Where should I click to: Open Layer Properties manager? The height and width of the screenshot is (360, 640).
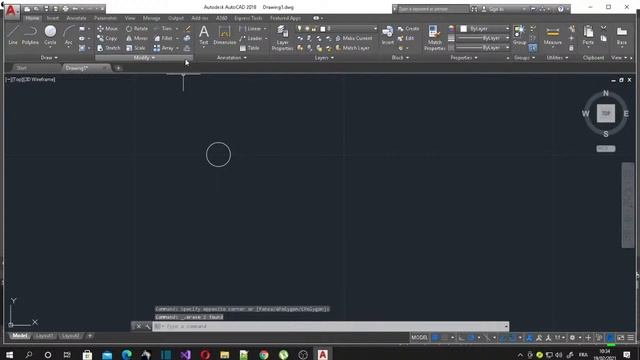(282, 38)
